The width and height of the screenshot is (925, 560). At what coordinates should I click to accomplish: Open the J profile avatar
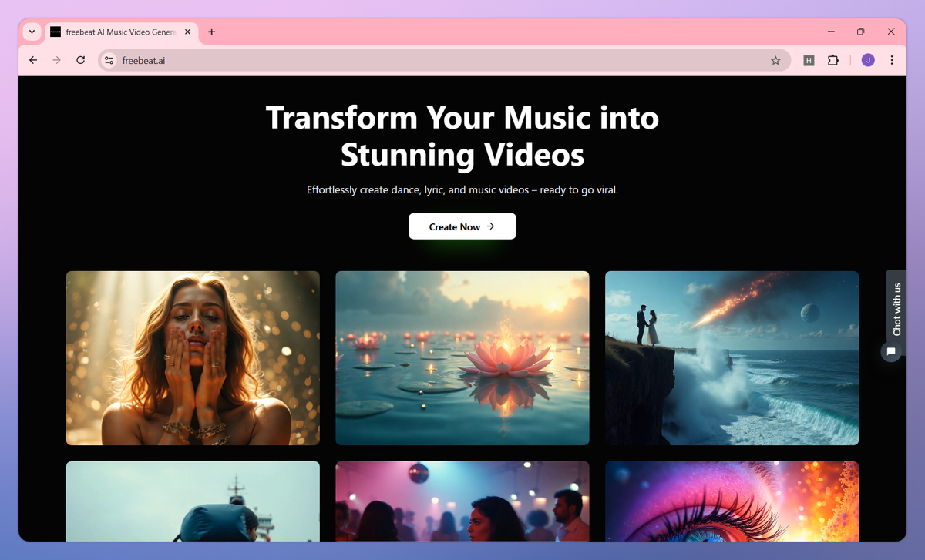point(868,60)
